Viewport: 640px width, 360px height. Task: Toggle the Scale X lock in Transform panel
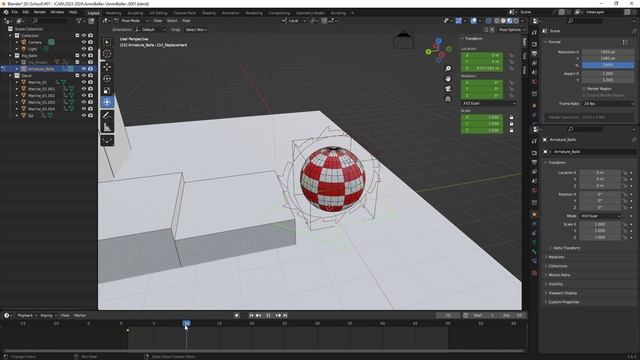(x=511, y=118)
